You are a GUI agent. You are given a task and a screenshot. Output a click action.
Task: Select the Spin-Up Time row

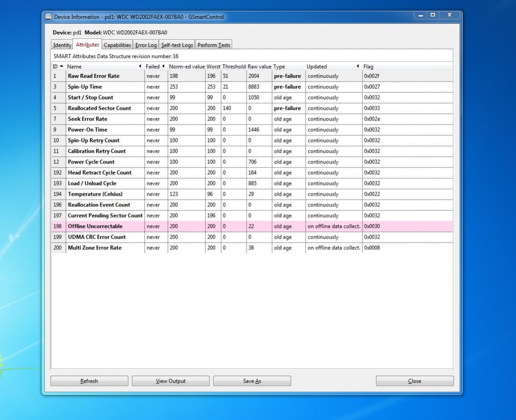point(252,87)
